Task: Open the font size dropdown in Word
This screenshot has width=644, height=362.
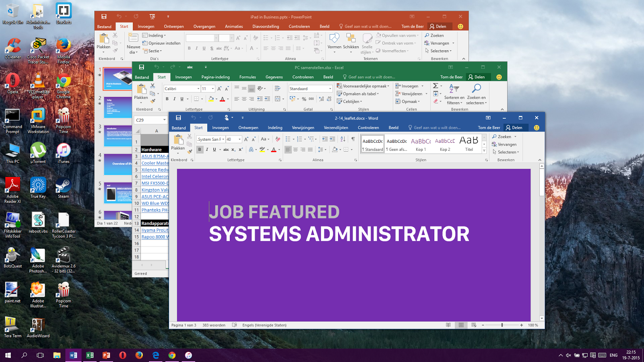Action: pos(239,139)
